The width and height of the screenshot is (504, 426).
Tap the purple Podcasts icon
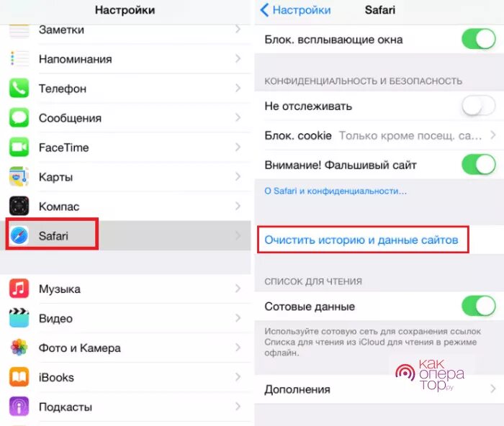[x=19, y=407]
